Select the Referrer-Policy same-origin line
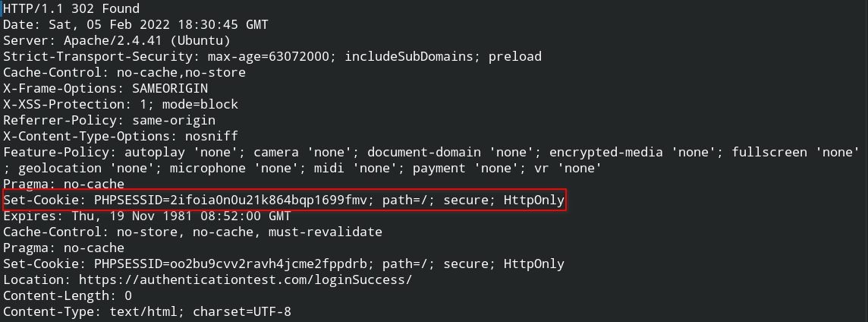 click(x=109, y=120)
